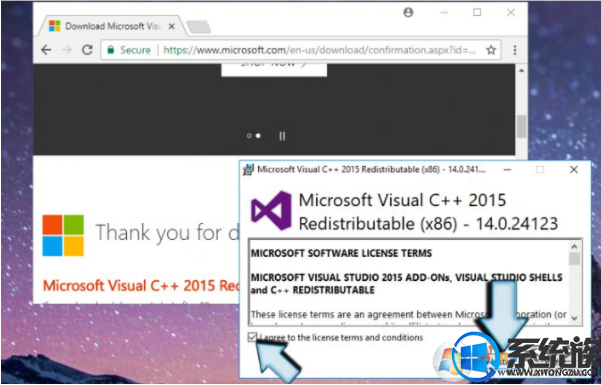The height and width of the screenshot is (385, 601).
Task: Click the MICROSOFT SOFTWARE LICENSE TERMS heading
Action: (x=342, y=253)
